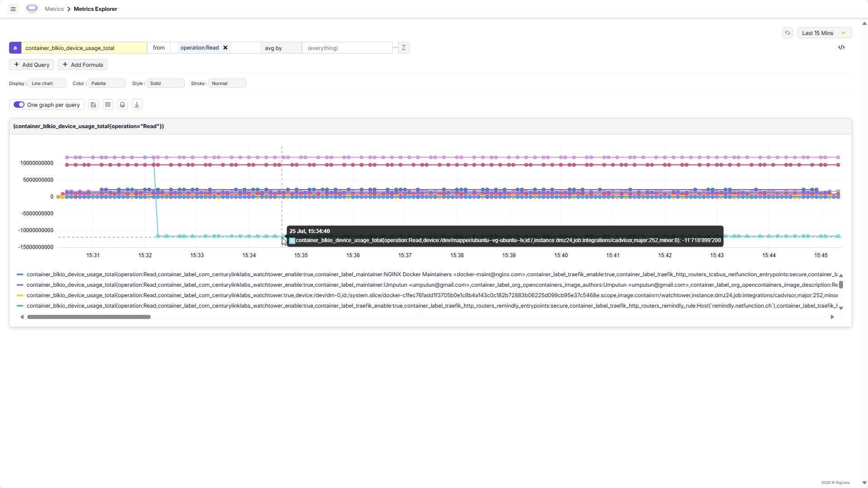Click inside the (everything) group-by field

point(347,48)
